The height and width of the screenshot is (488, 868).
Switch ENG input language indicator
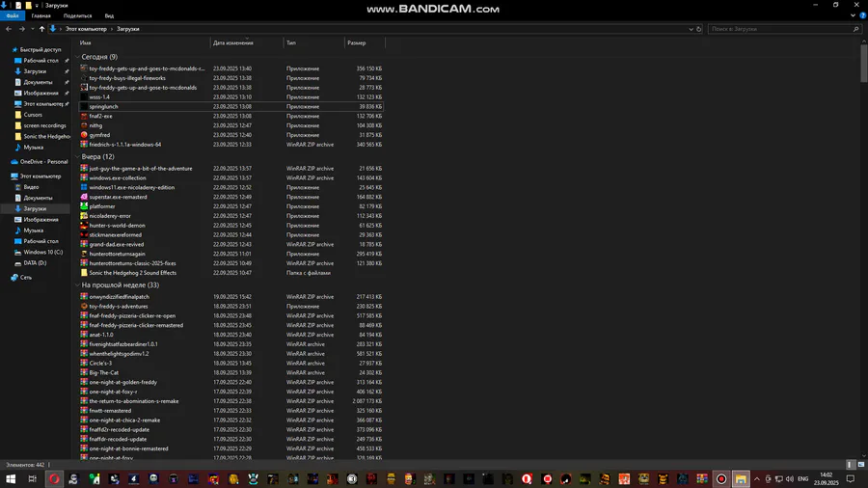coord(803,479)
